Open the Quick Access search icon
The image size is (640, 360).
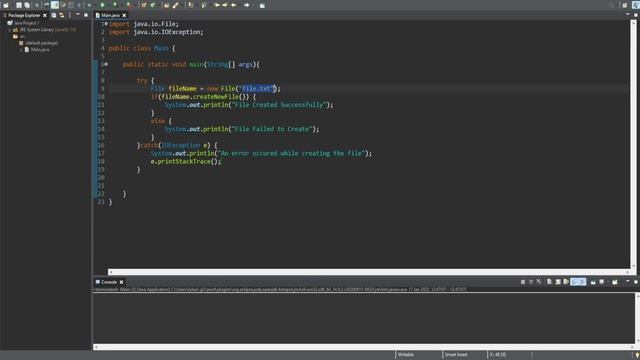[x=611, y=5]
